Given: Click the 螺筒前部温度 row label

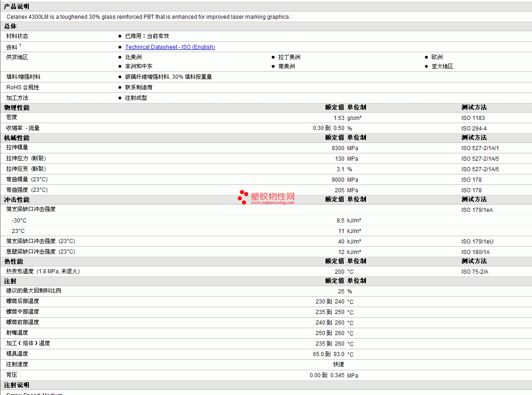Looking at the screenshot, I should click(23, 322).
